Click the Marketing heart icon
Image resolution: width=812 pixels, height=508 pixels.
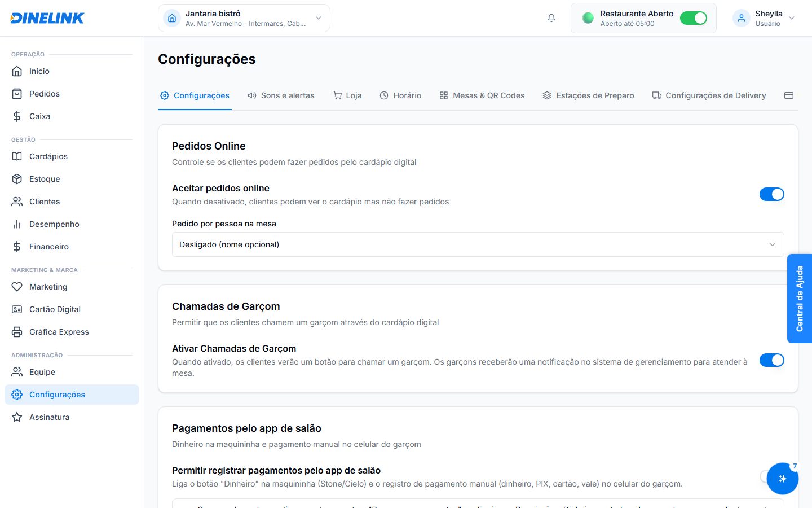(x=17, y=287)
